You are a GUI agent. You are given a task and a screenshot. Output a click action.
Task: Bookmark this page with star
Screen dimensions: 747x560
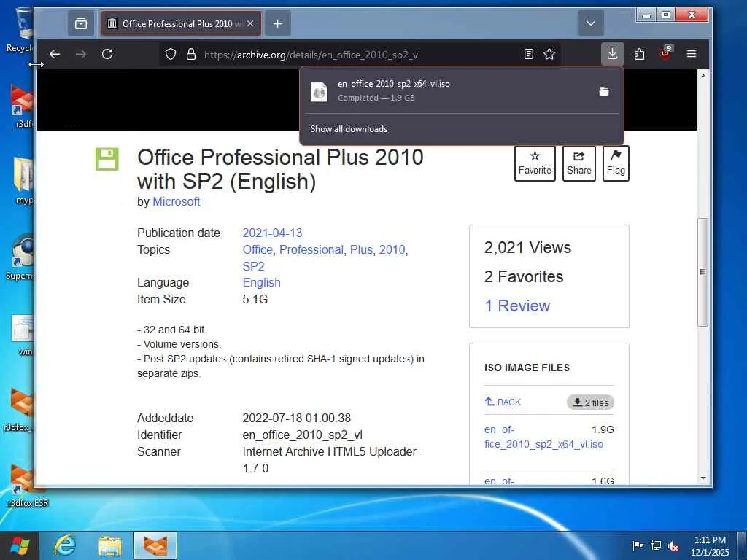coord(549,54)
